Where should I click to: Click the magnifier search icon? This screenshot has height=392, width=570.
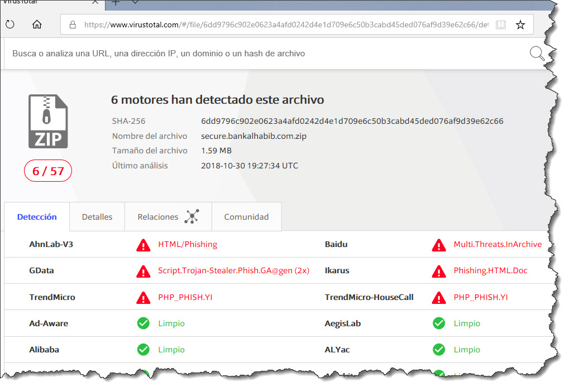[537, 54]
